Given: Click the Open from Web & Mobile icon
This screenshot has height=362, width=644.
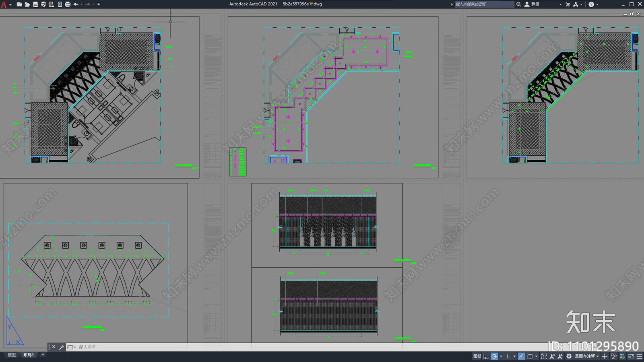Looking at the screenshot, I should pos(52,4).
